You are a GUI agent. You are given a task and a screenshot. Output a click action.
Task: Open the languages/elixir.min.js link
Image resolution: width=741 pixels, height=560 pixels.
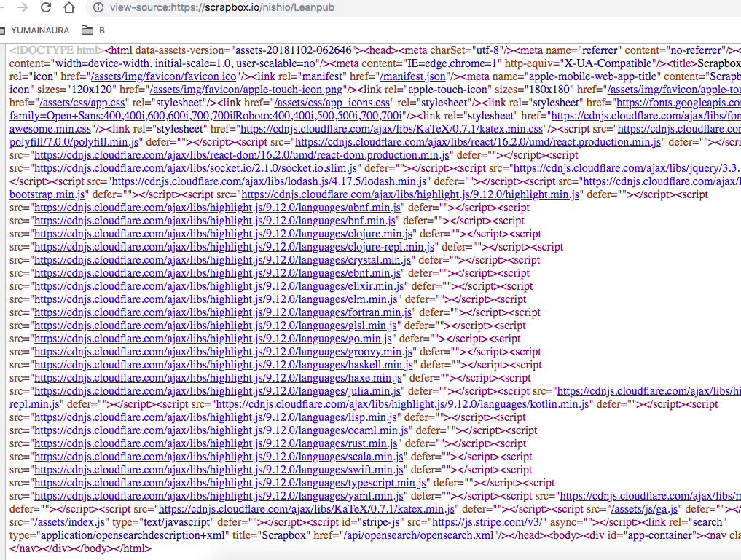pos(219,287)
